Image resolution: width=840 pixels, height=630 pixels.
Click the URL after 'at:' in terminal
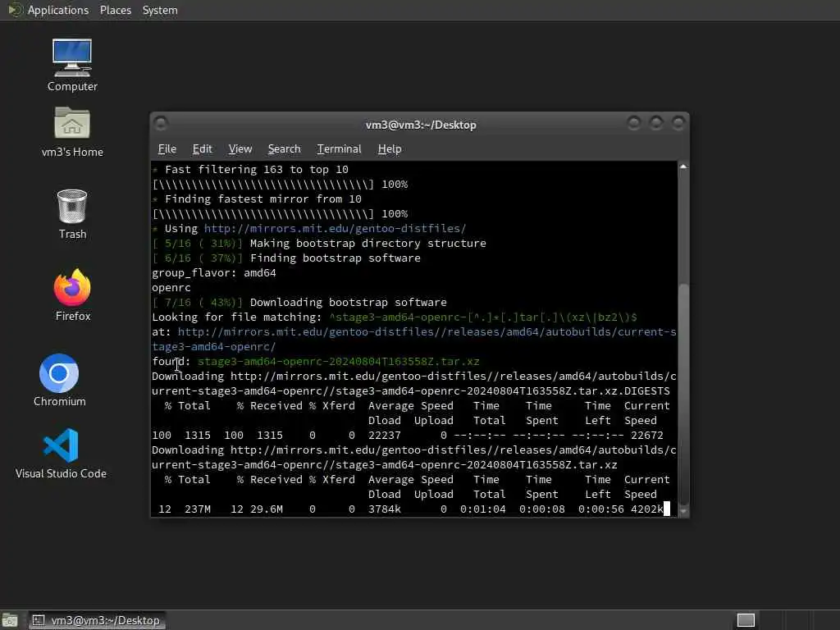[x=413, y=339]
